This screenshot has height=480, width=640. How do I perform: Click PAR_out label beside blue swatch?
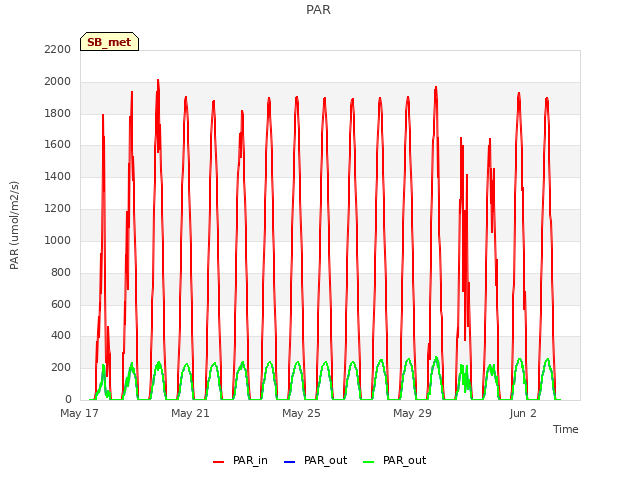325,460
